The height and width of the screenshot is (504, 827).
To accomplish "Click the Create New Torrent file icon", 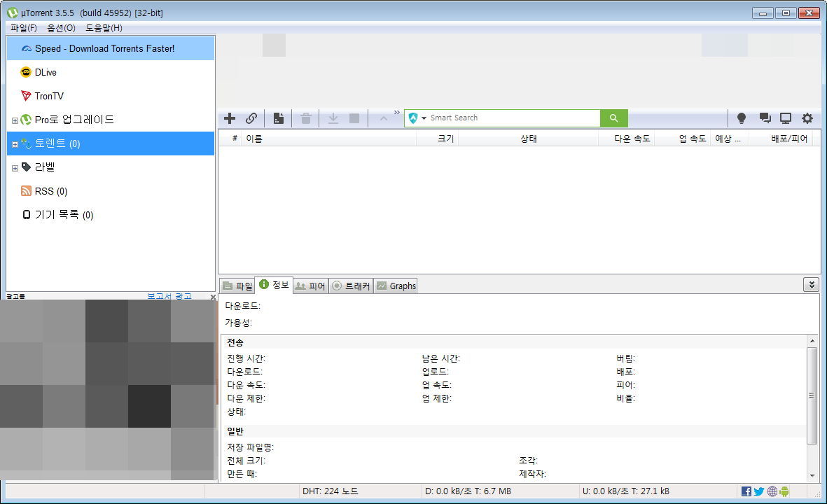I will [x=279, y=118].
